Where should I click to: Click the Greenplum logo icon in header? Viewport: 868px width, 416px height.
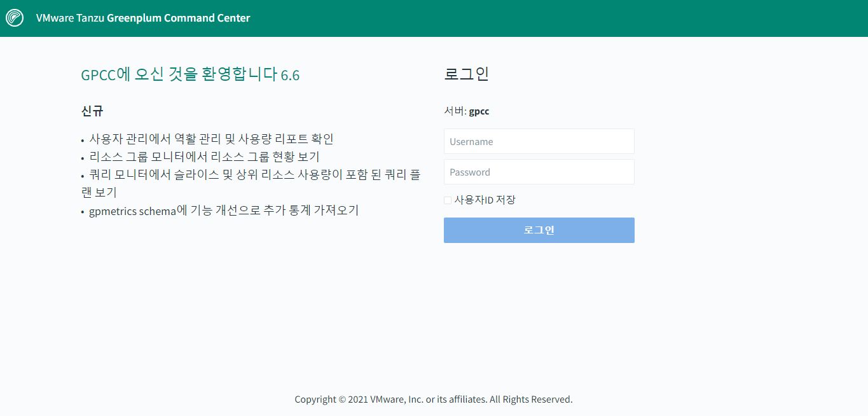[x=15, y=18]
